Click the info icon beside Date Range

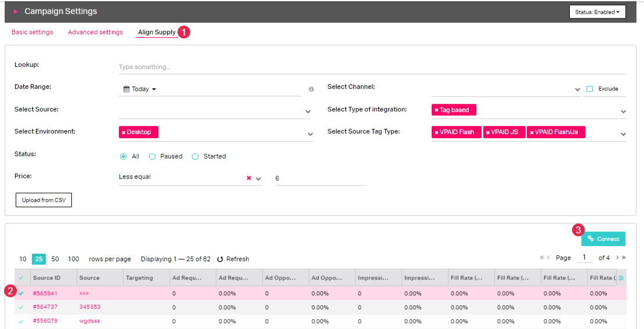click(x=311, y=89)
